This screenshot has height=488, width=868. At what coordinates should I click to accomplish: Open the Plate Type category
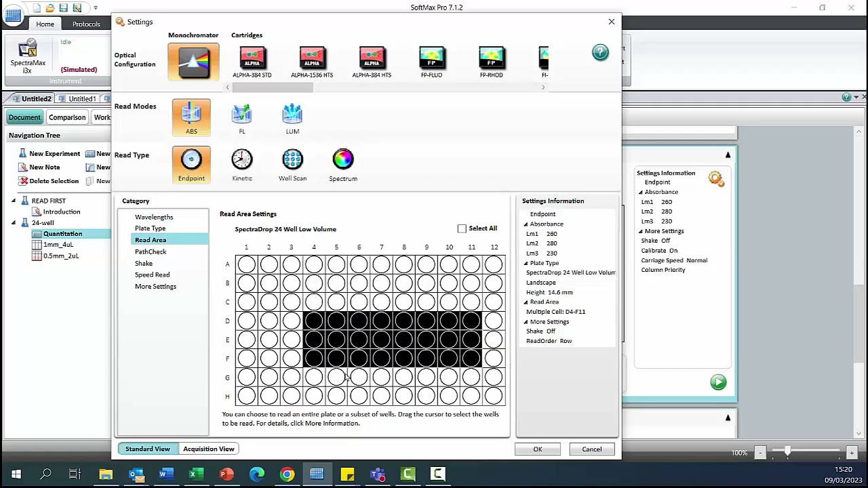coord(150,228)
